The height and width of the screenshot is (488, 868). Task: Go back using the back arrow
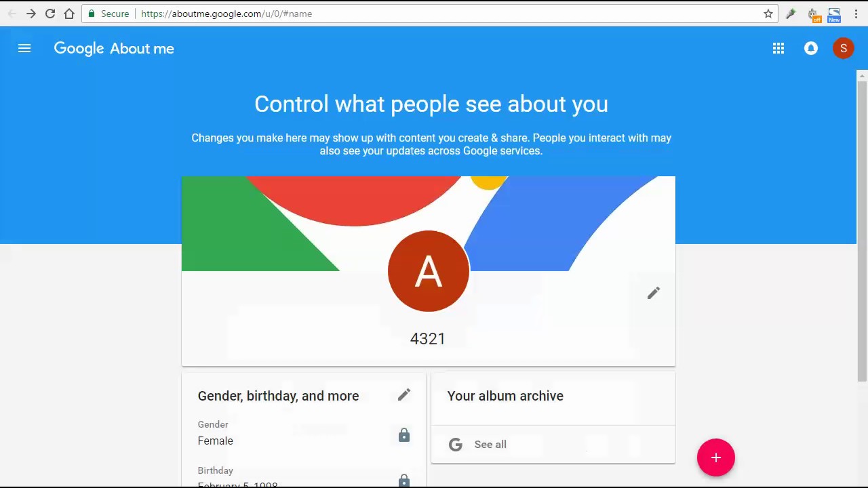coord(12,14)
